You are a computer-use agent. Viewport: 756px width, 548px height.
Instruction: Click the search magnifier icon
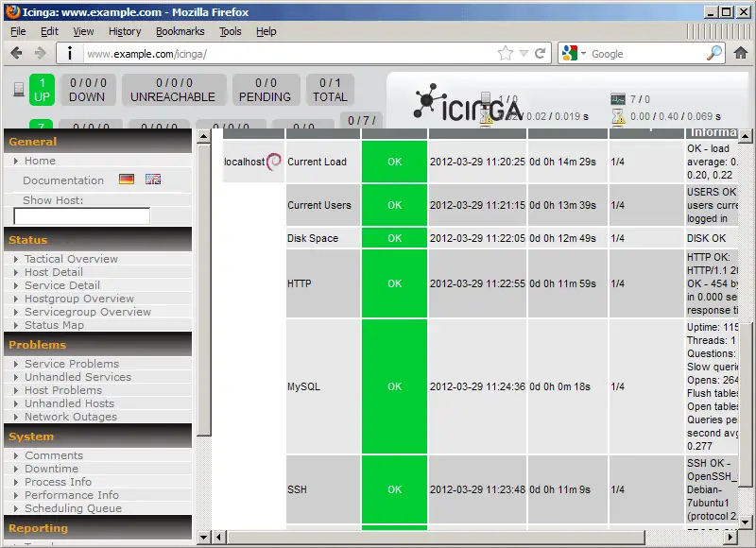click(714, 53)
